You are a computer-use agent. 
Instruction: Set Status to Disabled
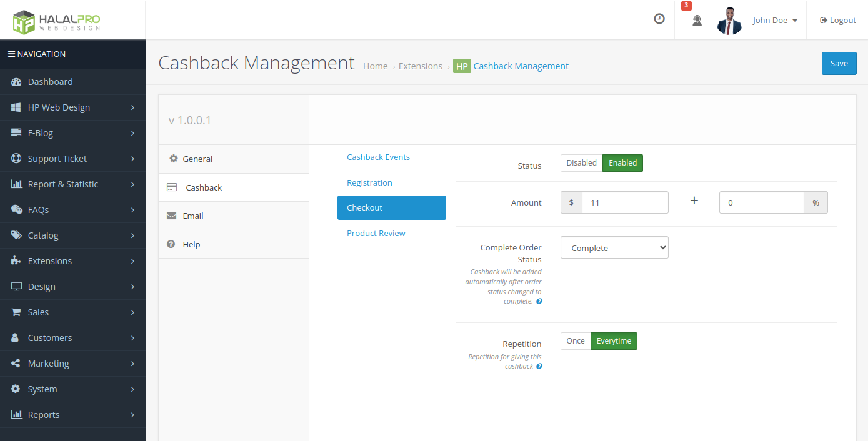tap(581, 162)
